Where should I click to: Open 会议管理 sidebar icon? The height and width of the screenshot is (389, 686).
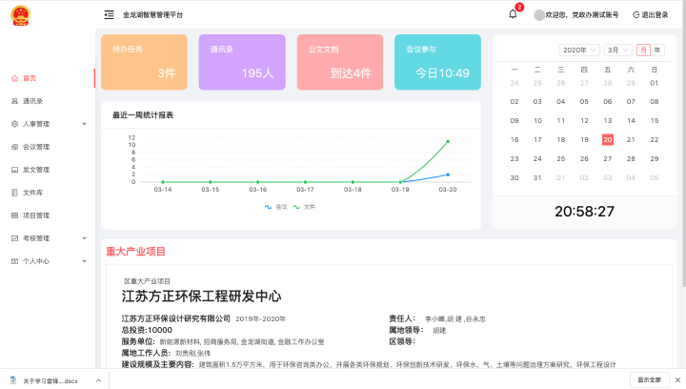pyautogui.click(x=14, y=147)
